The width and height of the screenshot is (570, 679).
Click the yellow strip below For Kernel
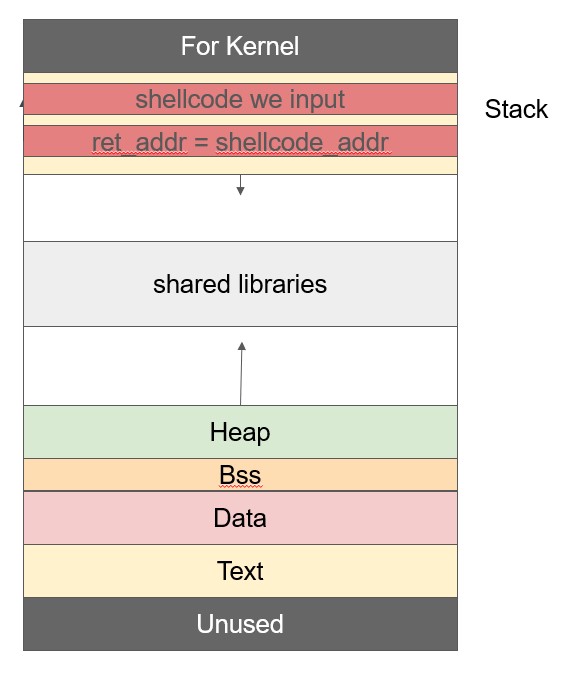point(240,78)
